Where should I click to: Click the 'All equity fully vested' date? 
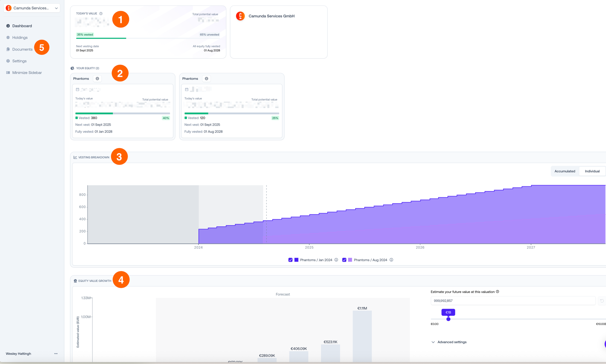[212, 51]
